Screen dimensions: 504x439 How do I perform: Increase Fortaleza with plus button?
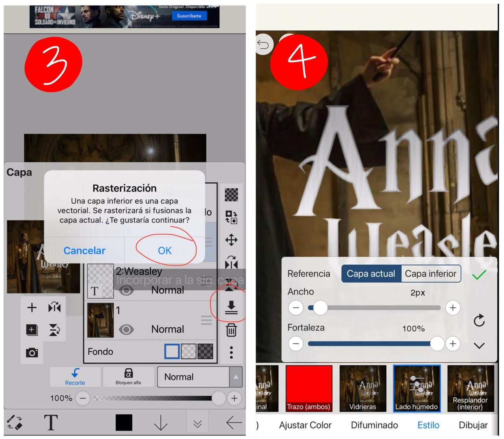point(453,344)
